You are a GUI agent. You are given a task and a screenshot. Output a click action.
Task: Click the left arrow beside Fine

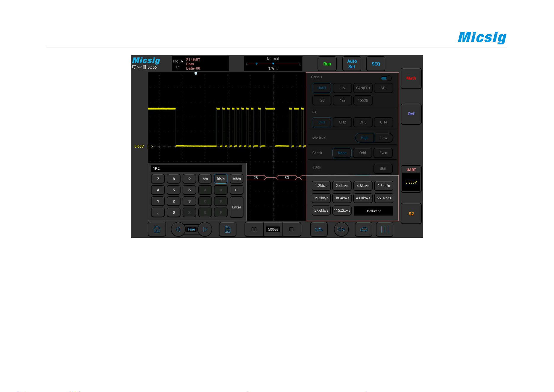pyautogui.click(x=178, y=229)
